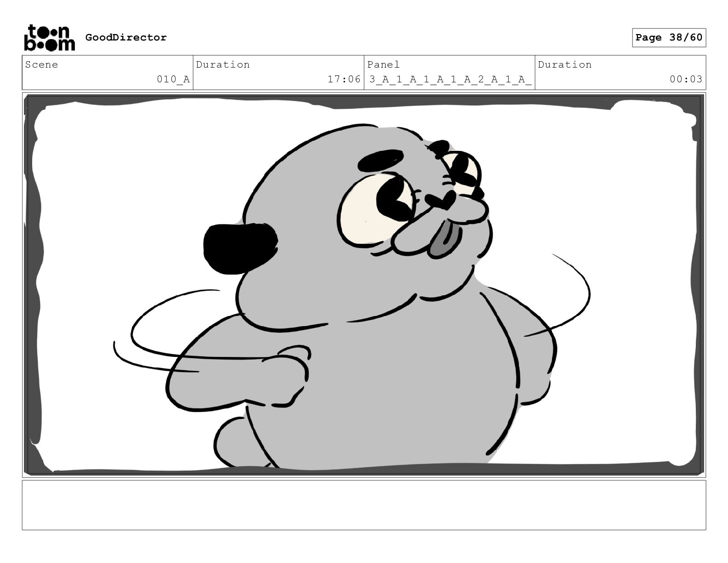This screenshot has width=728, height=563.
Task: Select the 'GoodDirector' project title text
Action: [x=126, y=37]
